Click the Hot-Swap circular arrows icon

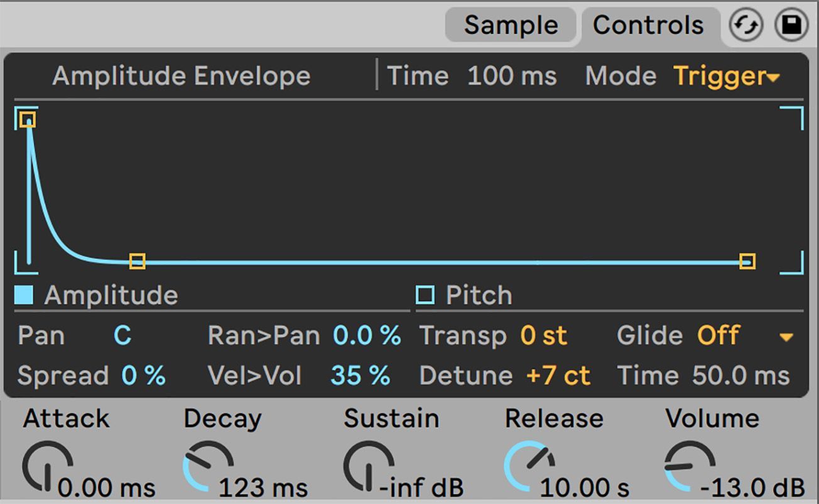[x=746, y=26]
